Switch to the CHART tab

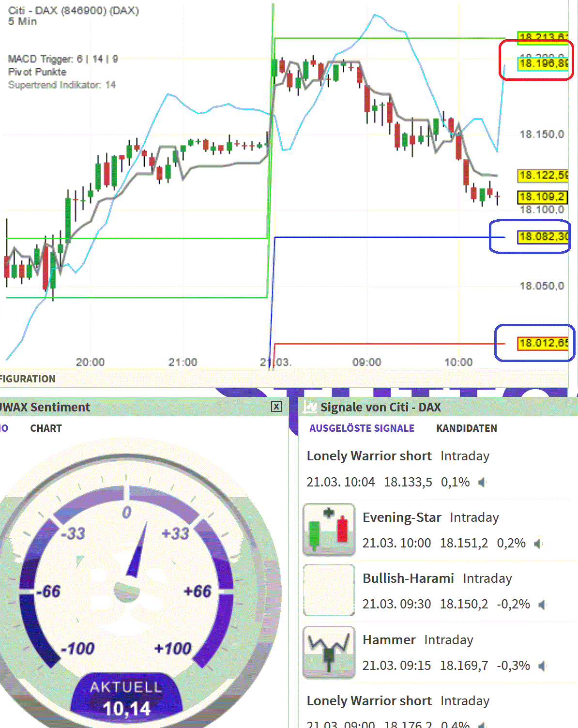pos(46,428)
